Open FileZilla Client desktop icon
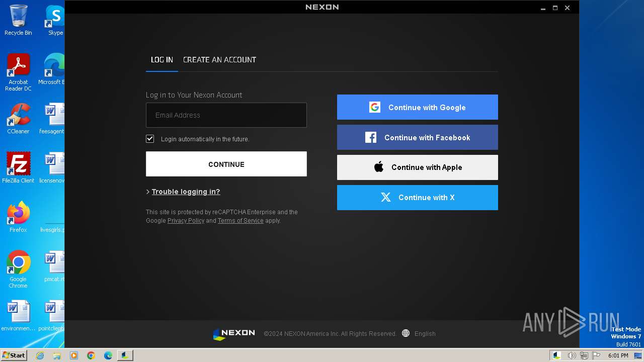 (x=18, y=168)
